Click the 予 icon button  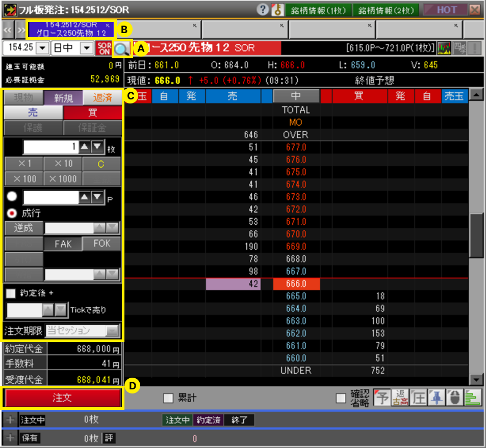pyautogui.click(x=381, y=398)
